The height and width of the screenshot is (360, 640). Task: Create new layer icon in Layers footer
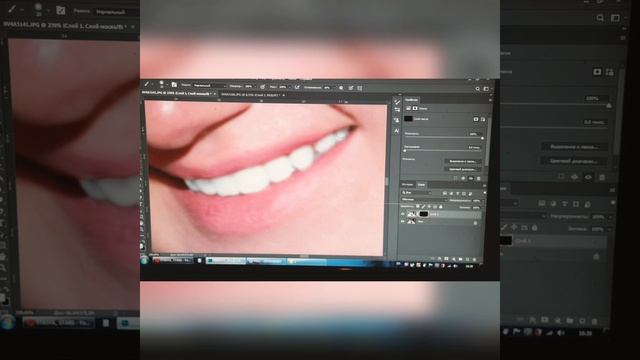pyautogui.click(x=467, y=259)
